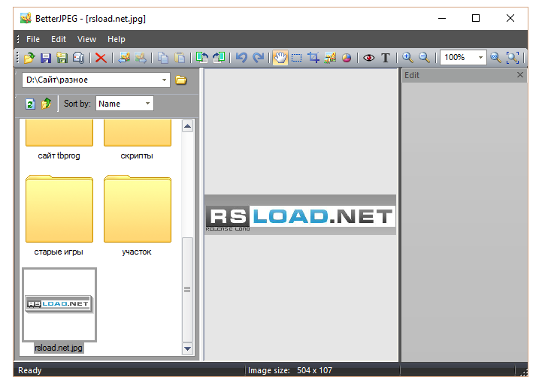Undo the last action
The height and width of the screenshot is (392, 545).
[241, 57]
